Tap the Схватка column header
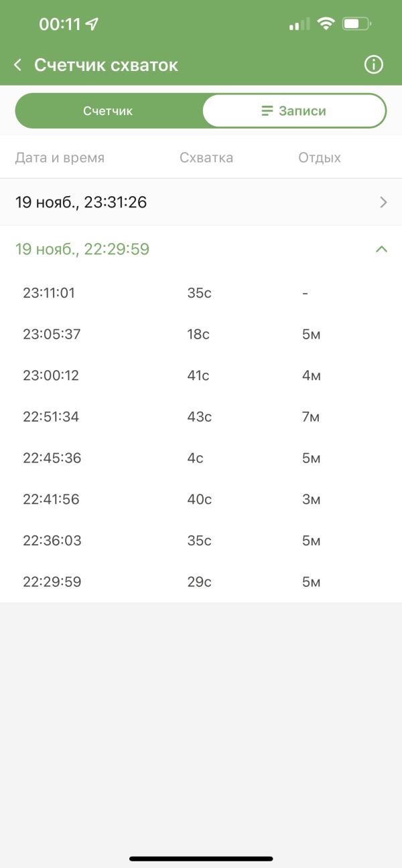The width and height of the screenshot is (402, 868). point(206,158)
